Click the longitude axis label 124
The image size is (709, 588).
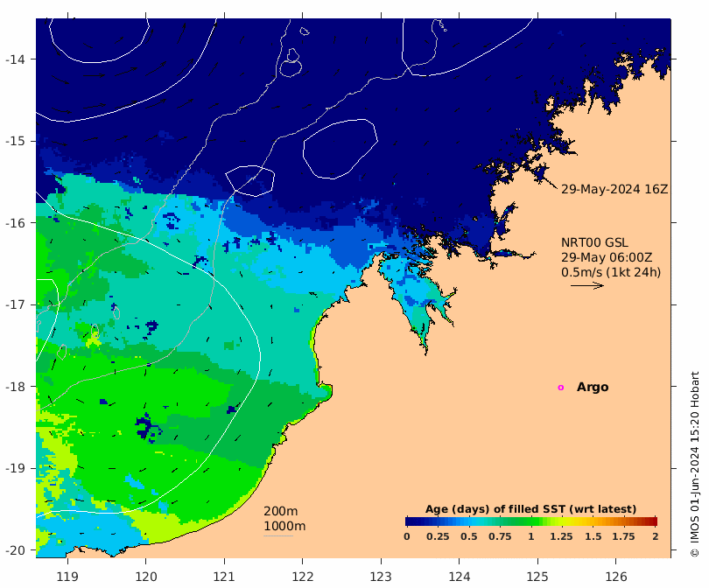(460, 577)
